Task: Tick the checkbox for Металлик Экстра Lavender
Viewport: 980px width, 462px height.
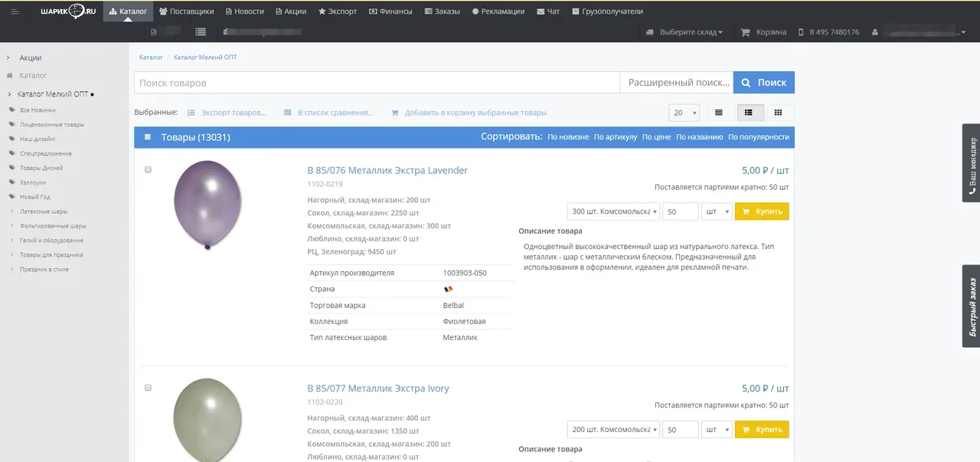Action: click(x=148, y=169)
